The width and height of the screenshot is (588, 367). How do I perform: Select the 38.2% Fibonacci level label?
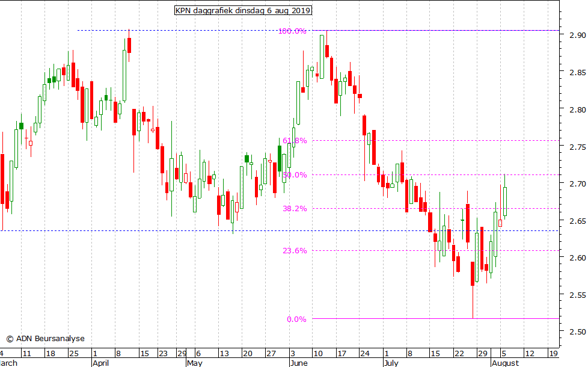coord(295,209)
